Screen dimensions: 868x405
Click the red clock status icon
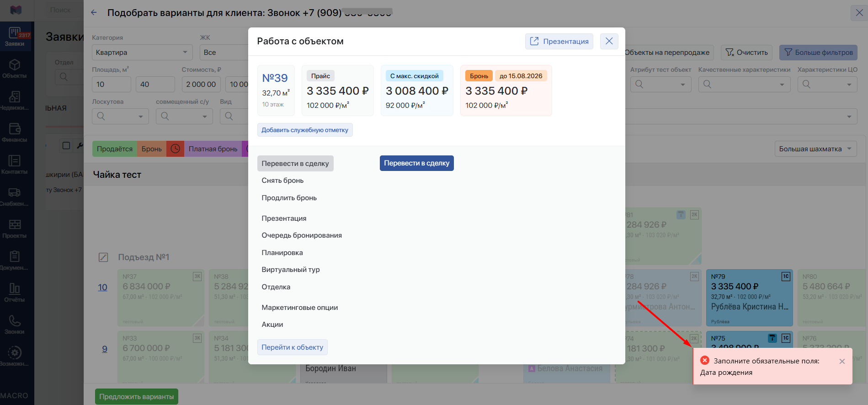tap(175, 149)
